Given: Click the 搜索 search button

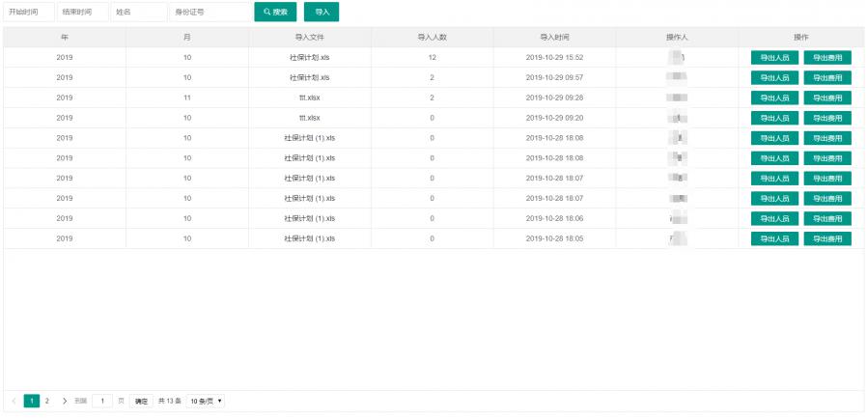Looking at the screenshot, I should point(275,13).
